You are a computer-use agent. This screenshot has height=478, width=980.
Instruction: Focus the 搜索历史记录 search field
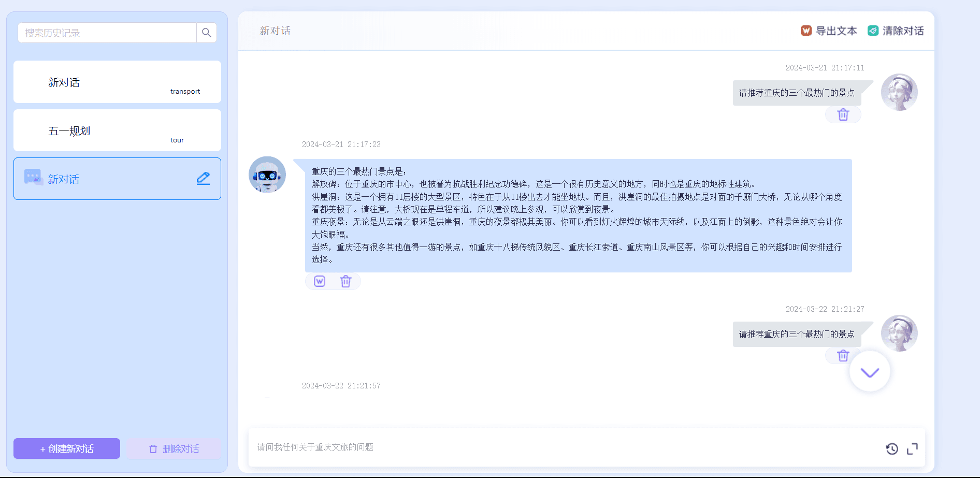(x=107, y=33)
